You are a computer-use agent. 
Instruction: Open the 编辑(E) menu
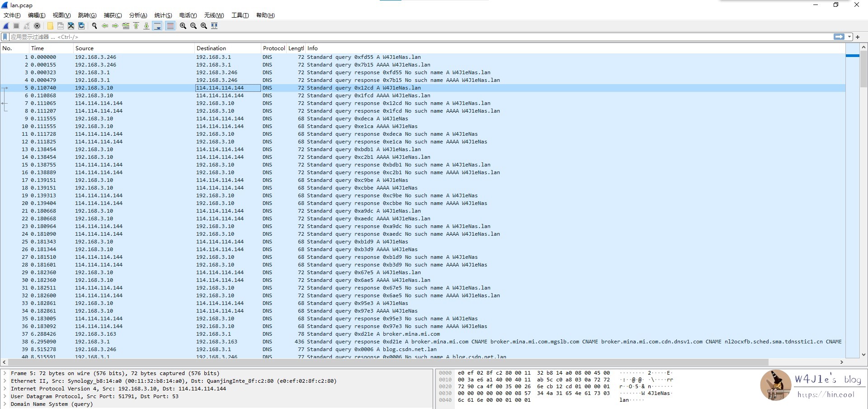point(37,15)
